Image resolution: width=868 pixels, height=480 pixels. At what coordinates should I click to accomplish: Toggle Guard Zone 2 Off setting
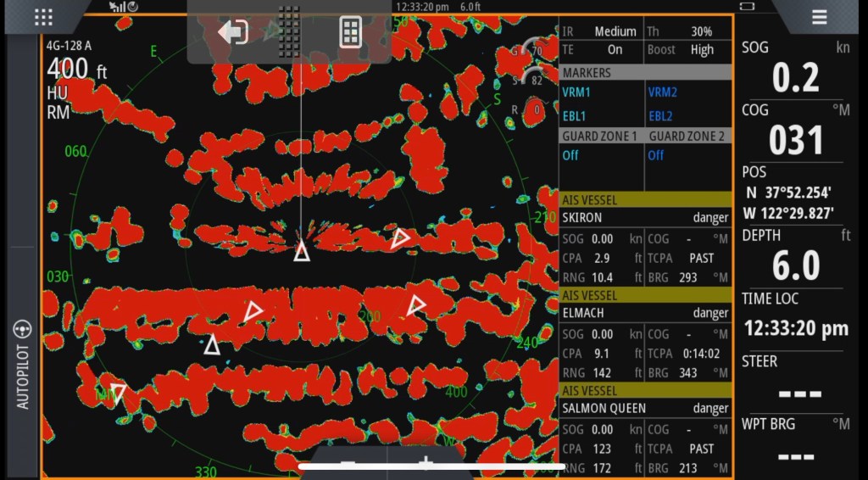tap(656, 155)
